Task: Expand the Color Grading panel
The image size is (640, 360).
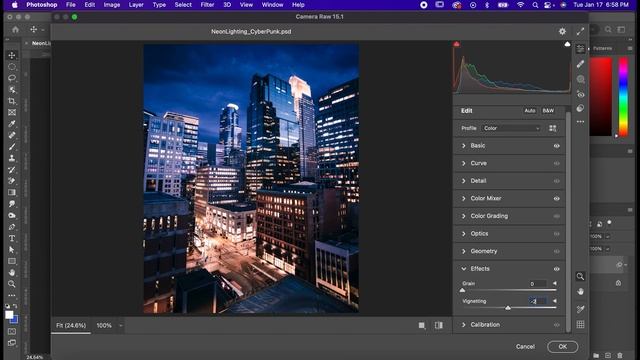Action: (464, 216)
